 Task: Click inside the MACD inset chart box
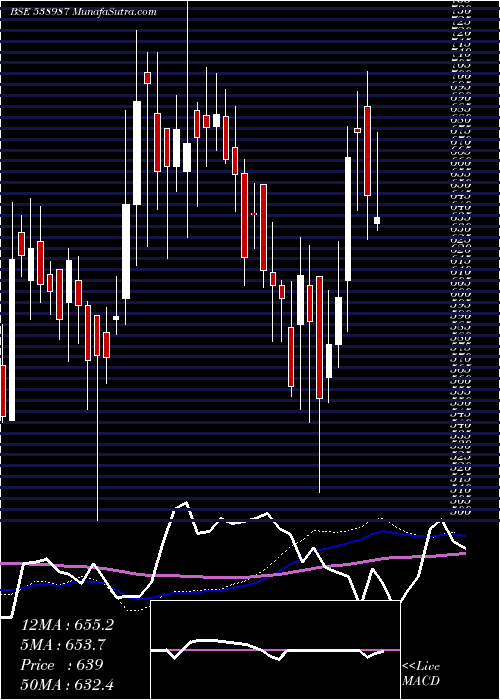coord(275,650)
